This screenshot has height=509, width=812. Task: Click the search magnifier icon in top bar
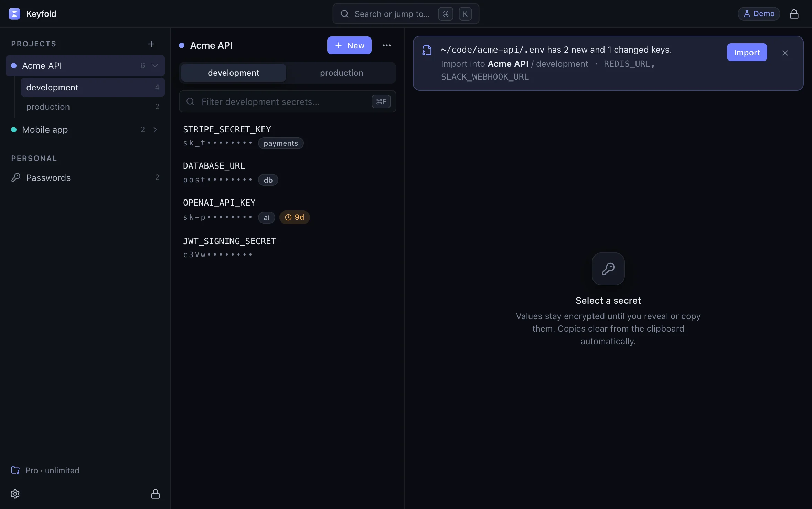[344, 14]
